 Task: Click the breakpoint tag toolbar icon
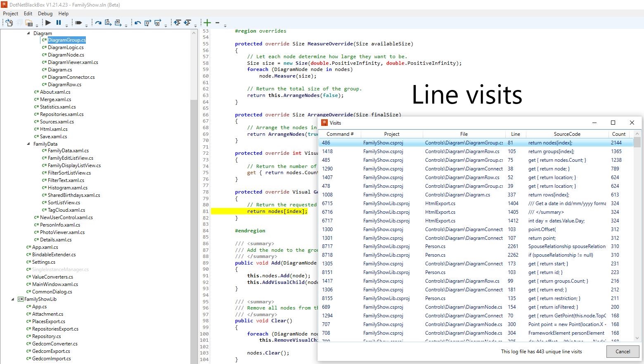click(x=78, y=23)
